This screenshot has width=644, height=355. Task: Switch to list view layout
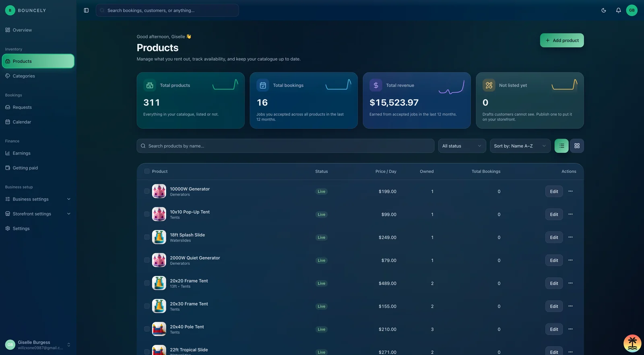tap(561, 146)
